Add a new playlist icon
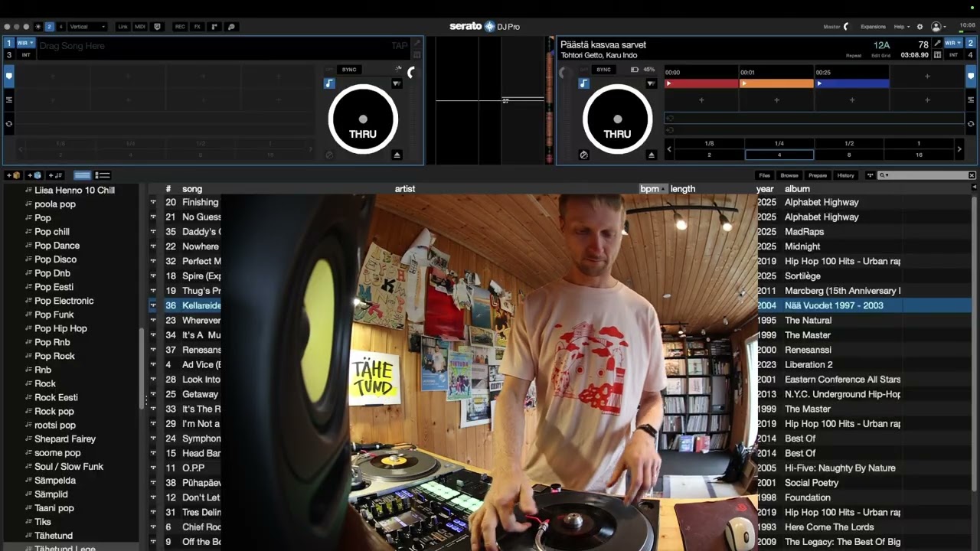Viewport: 980px width, 551px height. click(56, 175)
